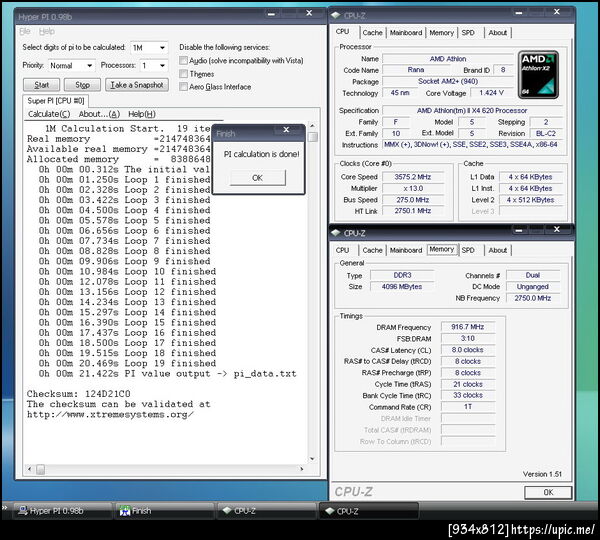The image size is (600, 540).
Task: Click the Checksum: 124D21C0 line
Action: pyautogui.click(x=79, y=394)
